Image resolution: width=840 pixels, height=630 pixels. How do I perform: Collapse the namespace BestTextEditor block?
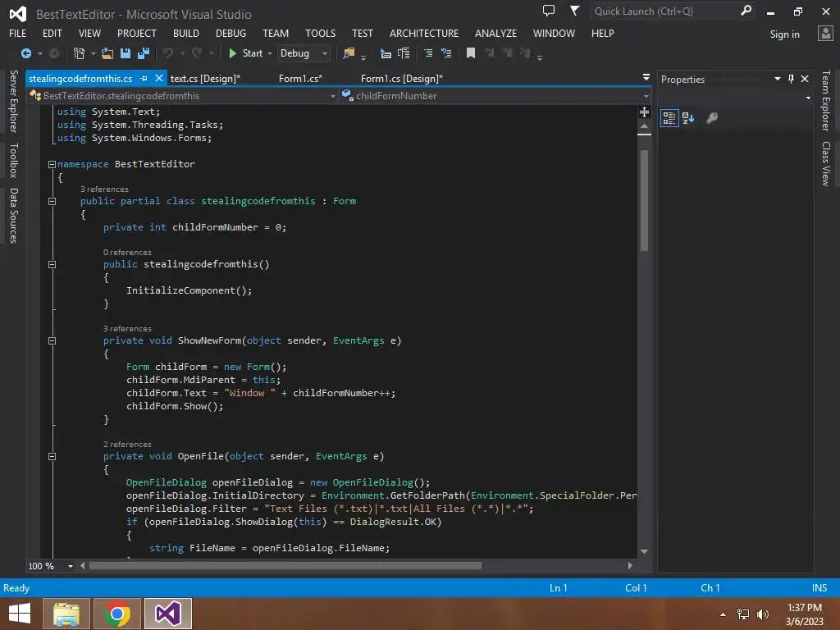click(52, 164)
